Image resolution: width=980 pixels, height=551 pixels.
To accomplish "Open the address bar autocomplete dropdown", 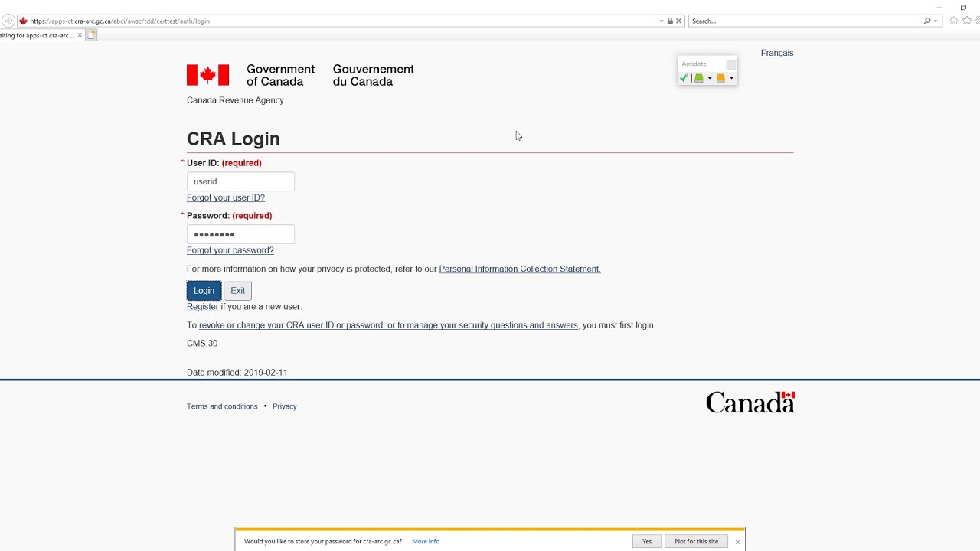I will click(x=661, y=21).
